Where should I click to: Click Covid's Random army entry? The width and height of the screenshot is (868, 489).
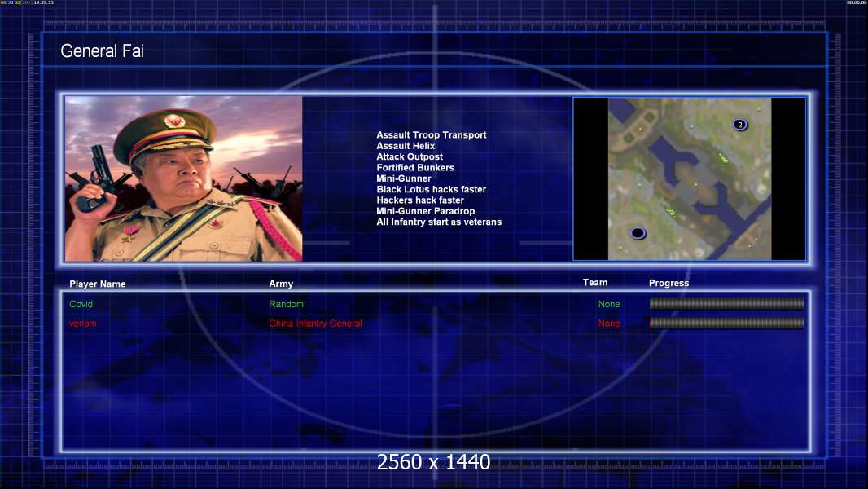click(x=286, y=304)
